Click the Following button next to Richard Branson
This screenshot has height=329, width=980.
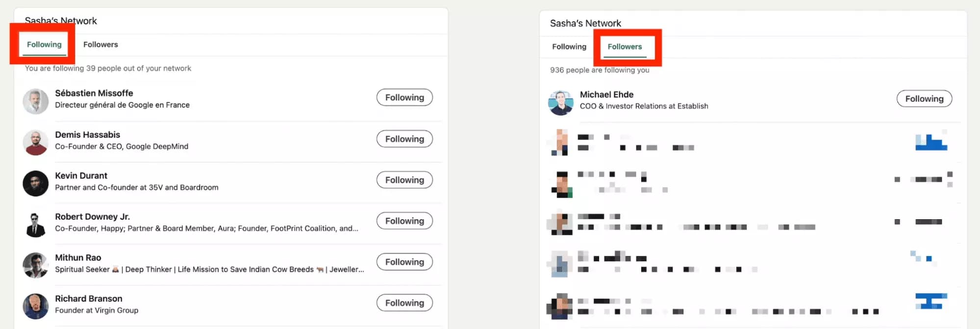point(404,303)
